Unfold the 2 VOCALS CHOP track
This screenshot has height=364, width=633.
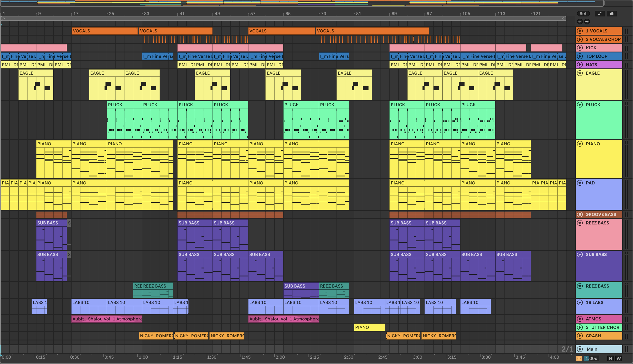pos(580,40)
